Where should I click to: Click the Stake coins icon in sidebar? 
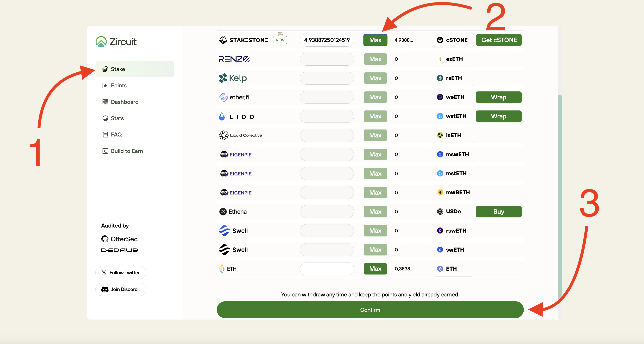coord(105,69)
